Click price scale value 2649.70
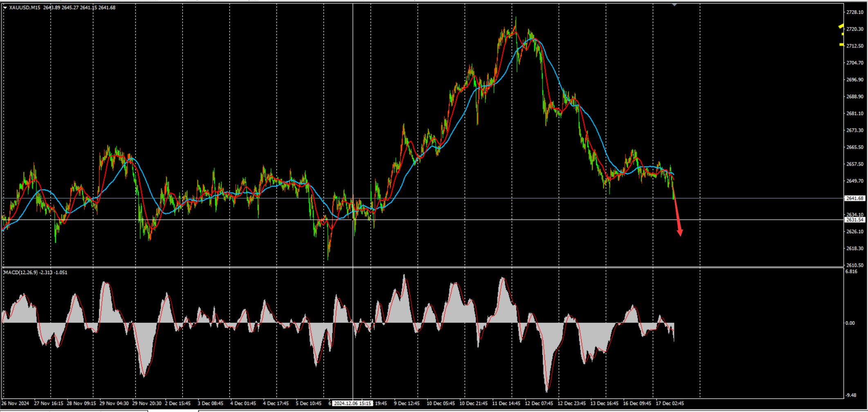The width and height of the screenshot is (868, 412). point(855,181)
